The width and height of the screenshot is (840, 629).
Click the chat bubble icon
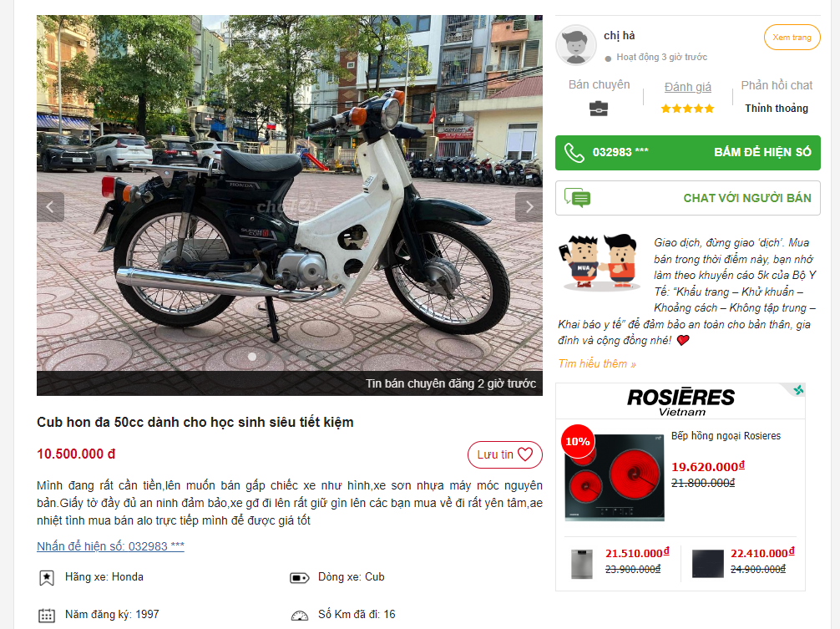[577, 198]
